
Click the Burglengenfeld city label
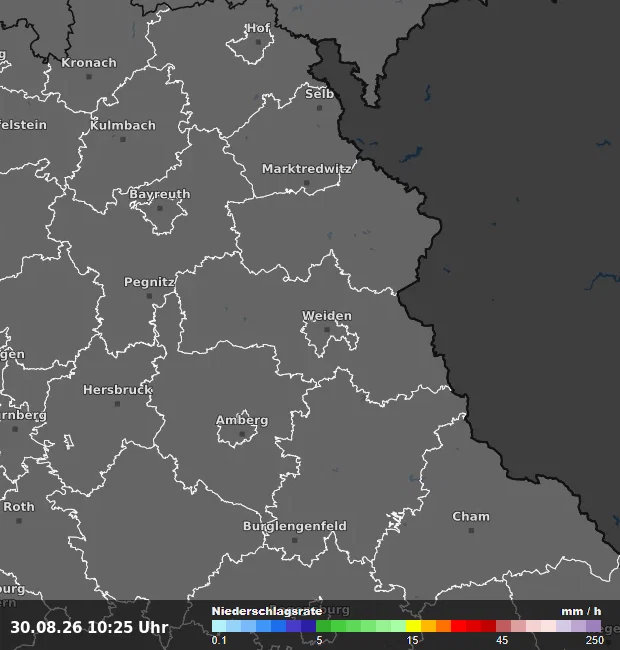click(x=295, y=526)
